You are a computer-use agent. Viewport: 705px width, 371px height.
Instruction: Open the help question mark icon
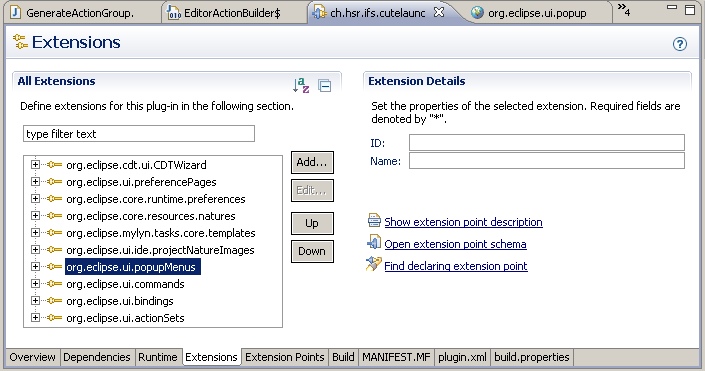[x=679, y=44]
